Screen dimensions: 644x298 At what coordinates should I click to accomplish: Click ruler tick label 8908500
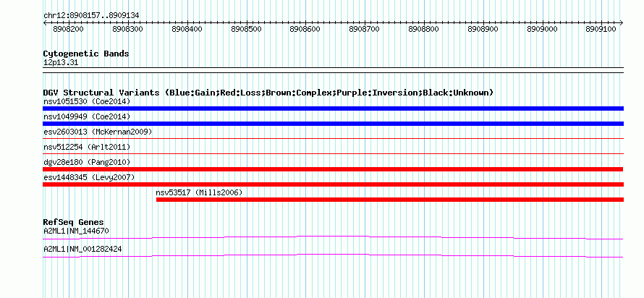click(246, 29)
